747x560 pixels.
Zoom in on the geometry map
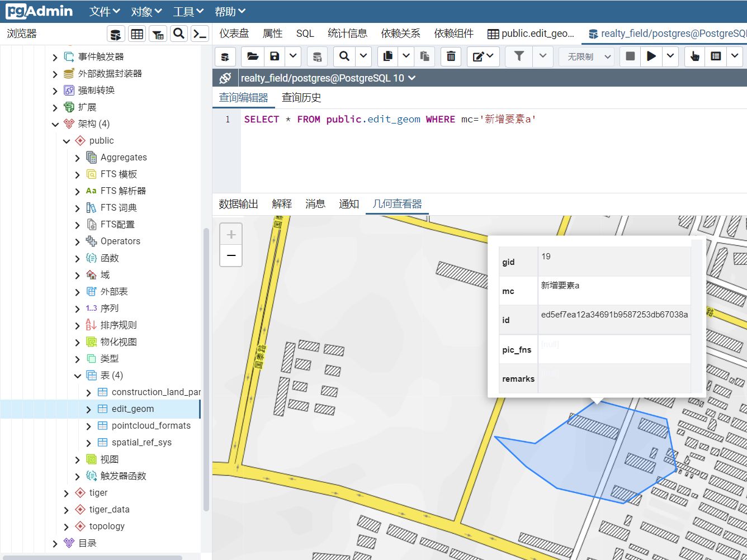click(x=231, y=235)
